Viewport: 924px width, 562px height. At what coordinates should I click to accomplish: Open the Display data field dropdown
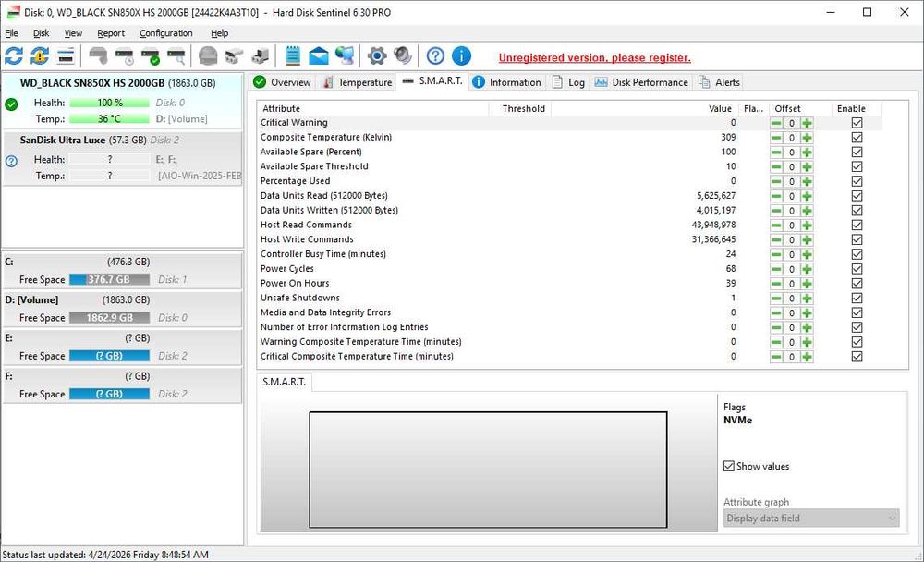tap(811, 519)
